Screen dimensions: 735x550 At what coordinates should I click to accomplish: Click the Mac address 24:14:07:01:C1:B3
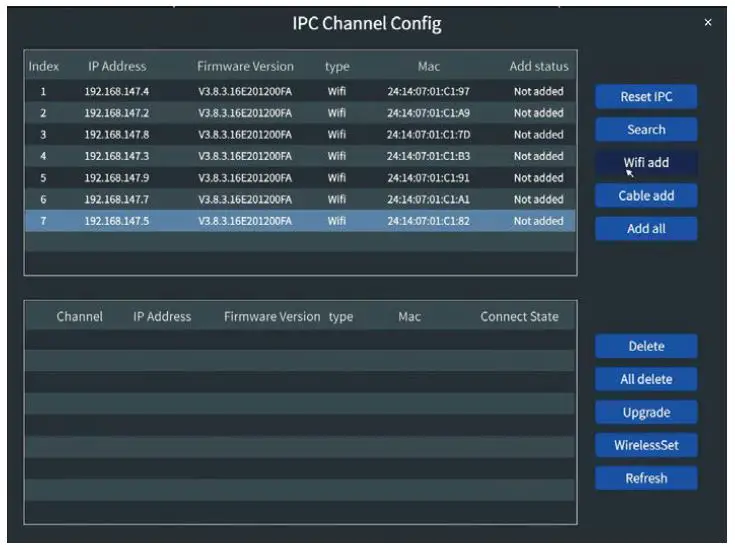pos(428,156)
